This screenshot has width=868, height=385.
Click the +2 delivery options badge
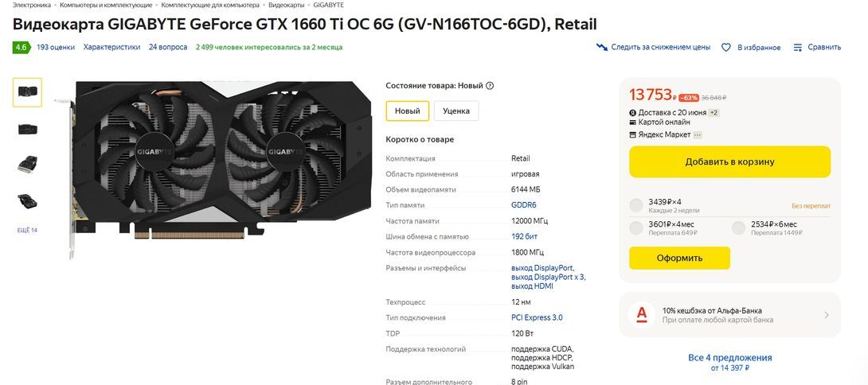point(714,113)
